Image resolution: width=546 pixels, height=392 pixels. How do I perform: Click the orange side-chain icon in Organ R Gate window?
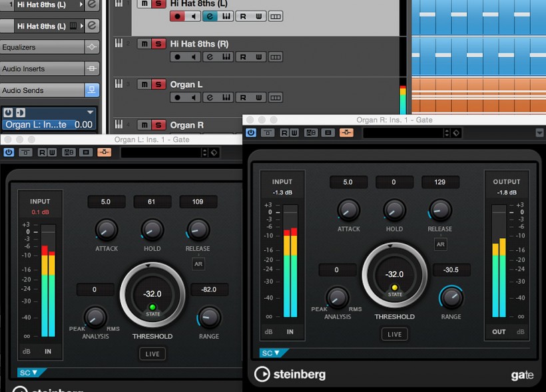[346, 132]
